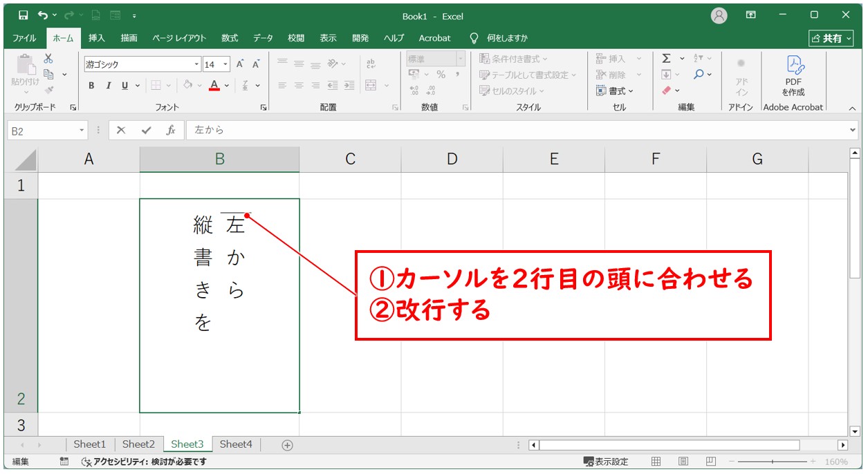Click the lightbulb 何をしますか search
868x474 pixels.
[x=498, y=38]
